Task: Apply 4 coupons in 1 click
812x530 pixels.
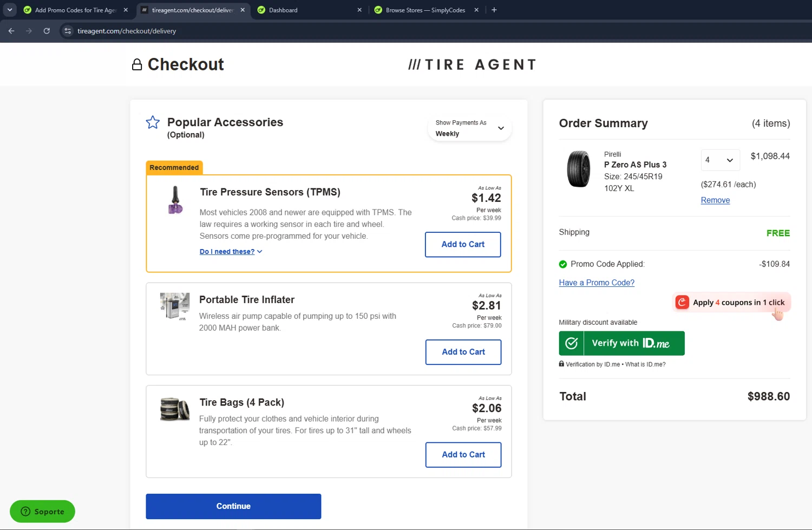Action: [732, 303]
